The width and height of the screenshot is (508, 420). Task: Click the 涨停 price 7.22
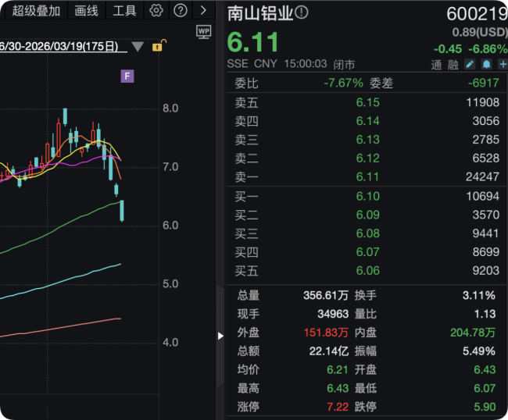pos(338,407)
